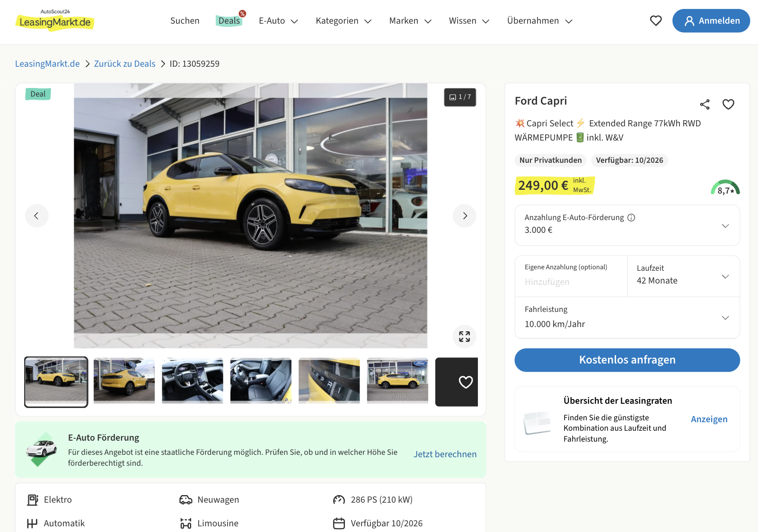Viewport: 758px width, 532px height.
Task: Open the 1/7 image counter badge
Action: click(x=460, y=97)
